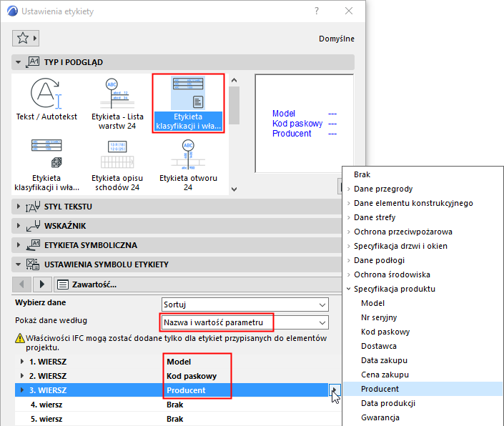Image resolution: width=504 pixels, height=426 pixels.
Task: Expand the 2. WIERSZ row
Action: click(22, 375)
